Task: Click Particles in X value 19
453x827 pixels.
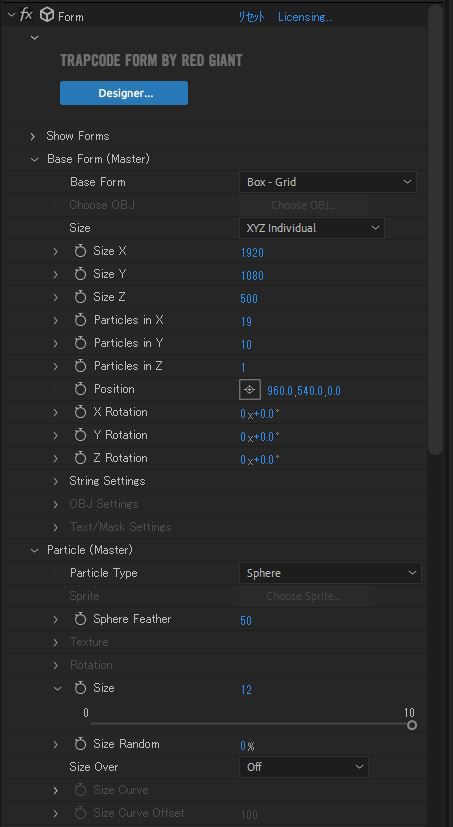Action: [x=246, y=322]
